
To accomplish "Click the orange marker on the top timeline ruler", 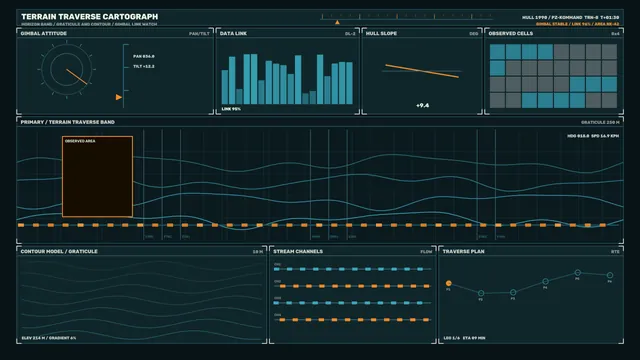I will pyautogui.click(x=337, y=22).
